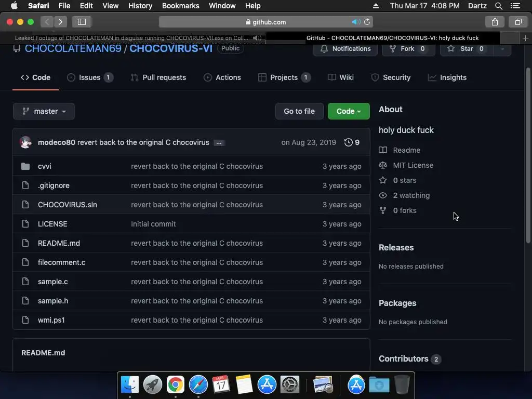Image resolution: width=532 pixels, height=399 pixels.
Task: Go forward with Safari forward arrow
Action: click(60, 22)
